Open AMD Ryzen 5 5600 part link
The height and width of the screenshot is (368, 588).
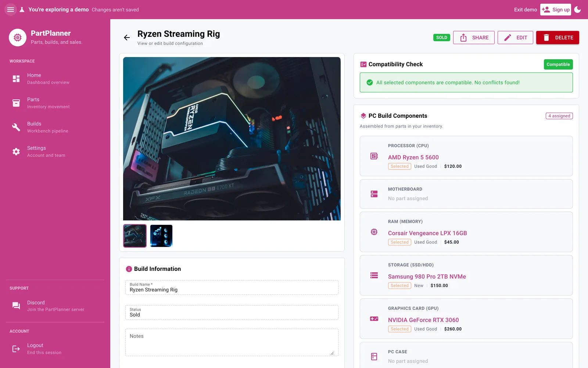tap(413, 157)
